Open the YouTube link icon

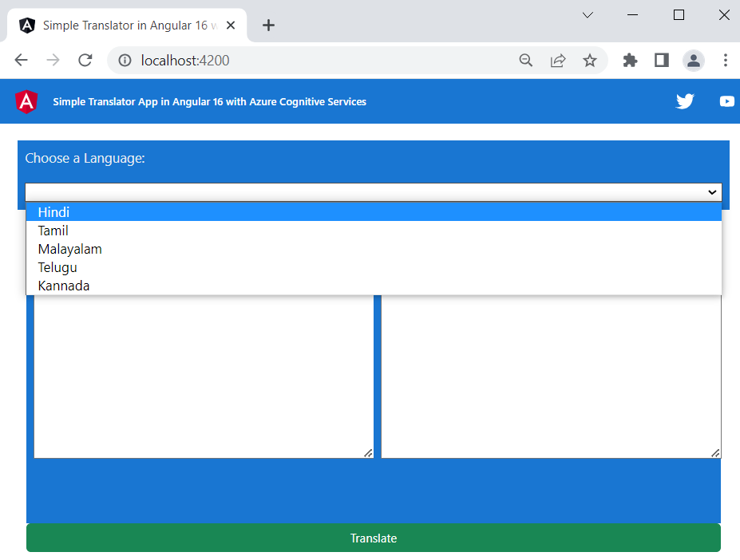click(x=726, y=101)
